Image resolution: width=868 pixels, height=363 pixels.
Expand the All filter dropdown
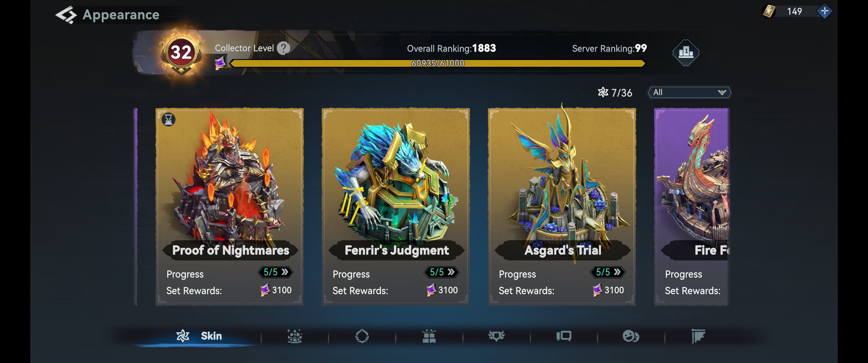point(689,92)
